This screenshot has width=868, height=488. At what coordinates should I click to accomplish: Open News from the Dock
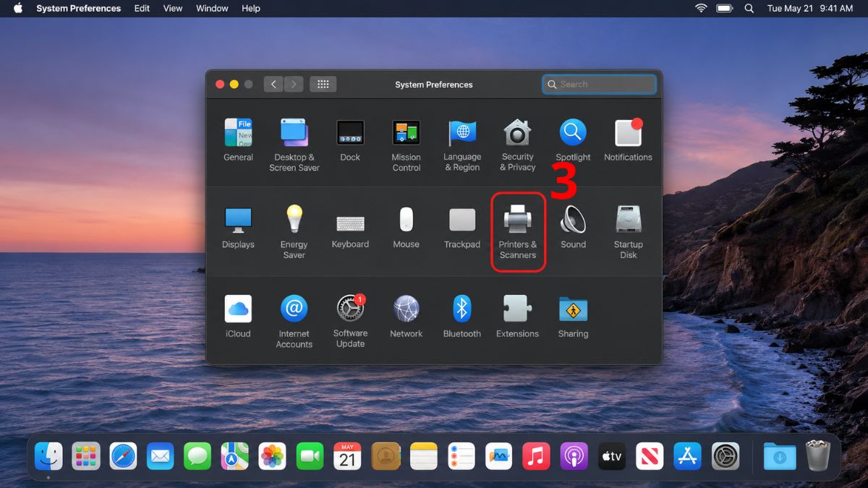coord(650,456)
